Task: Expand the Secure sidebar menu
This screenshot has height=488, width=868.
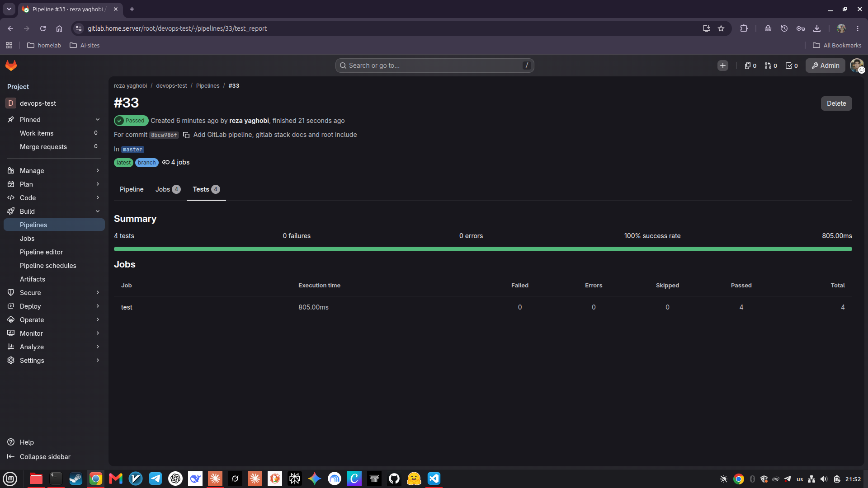Action: 54,293
